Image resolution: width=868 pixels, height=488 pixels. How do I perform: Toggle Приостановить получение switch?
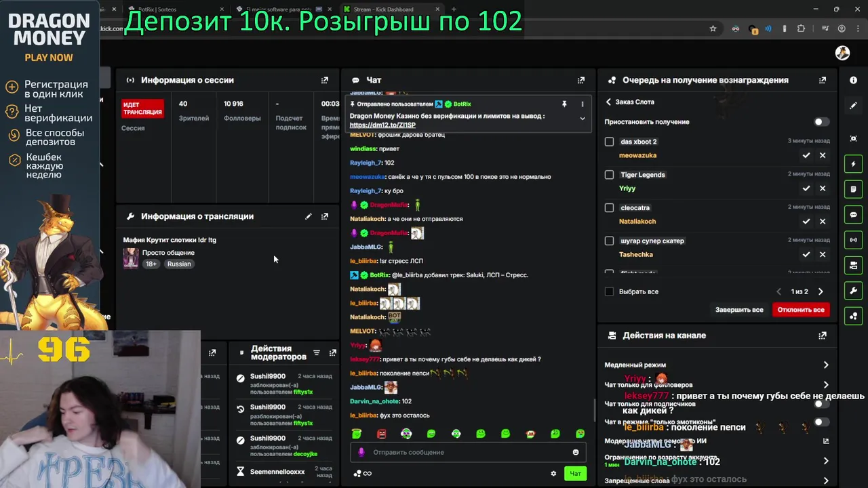[x=821, y=122]
